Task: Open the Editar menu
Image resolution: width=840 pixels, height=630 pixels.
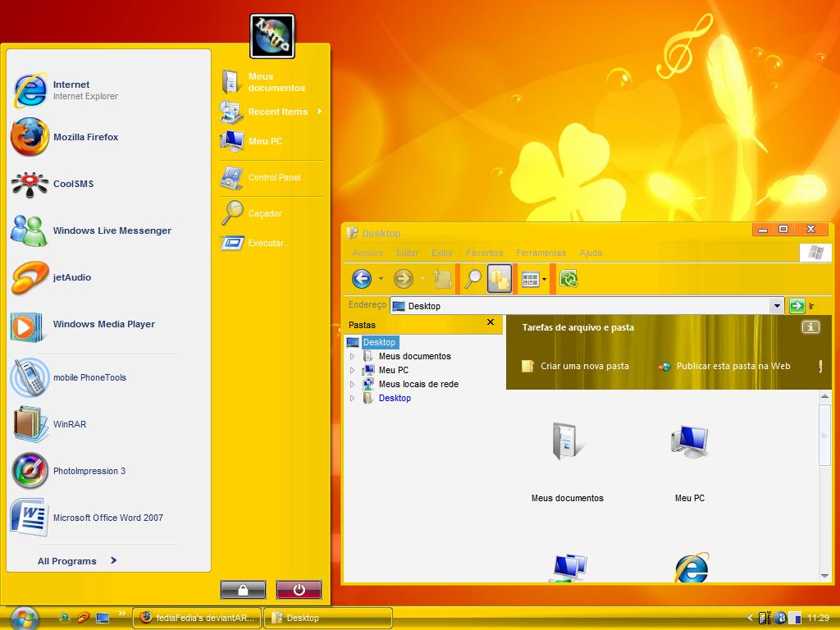Action: [x=407, y=253]
